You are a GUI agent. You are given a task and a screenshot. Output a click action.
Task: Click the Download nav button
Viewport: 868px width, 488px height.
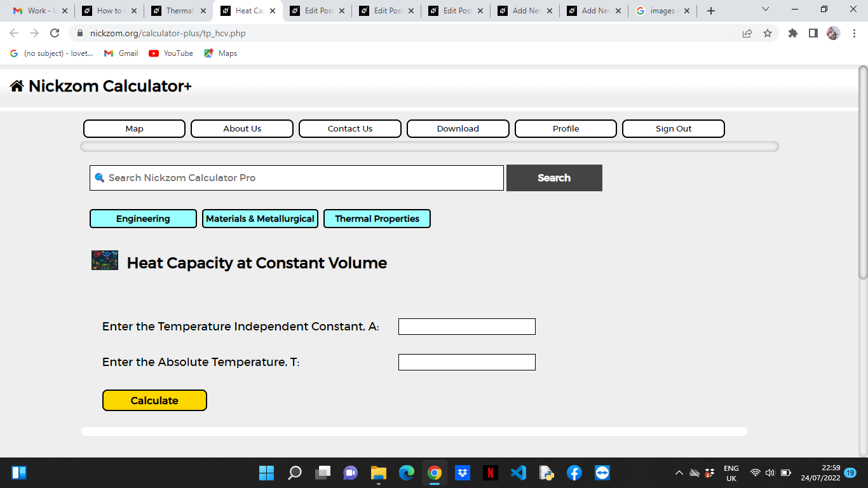point(458,128)
